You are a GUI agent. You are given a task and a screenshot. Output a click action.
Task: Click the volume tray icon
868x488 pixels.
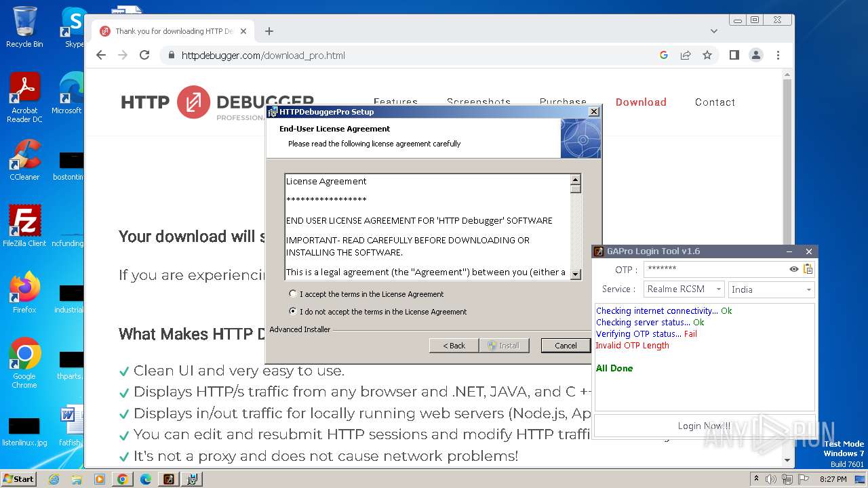(x=771, y=479)
